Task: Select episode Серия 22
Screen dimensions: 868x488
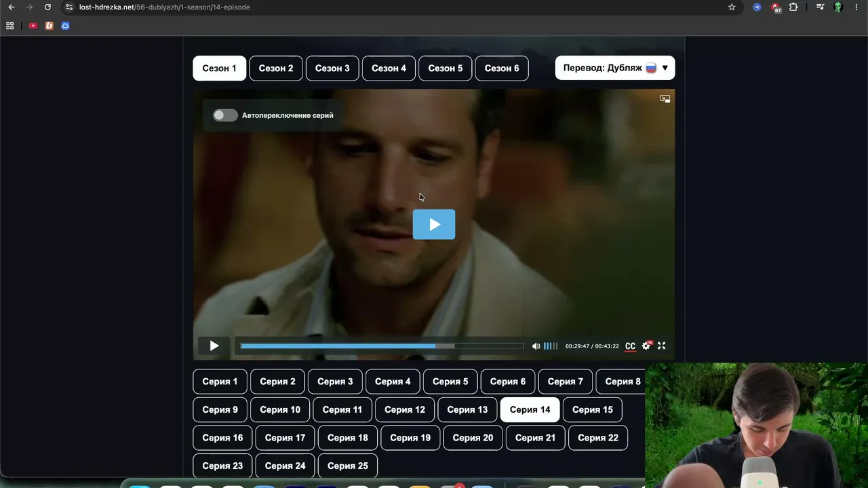Action: pyautogui.click(x=597, y=438)
